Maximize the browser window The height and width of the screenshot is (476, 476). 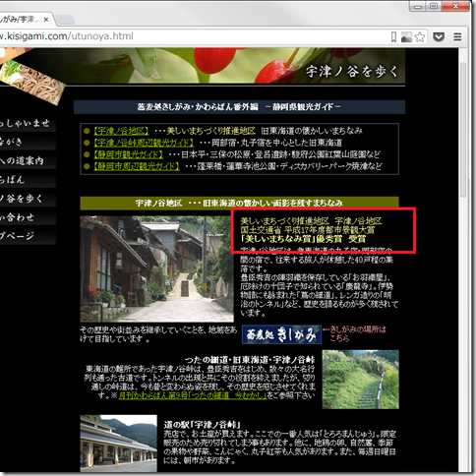434,6
